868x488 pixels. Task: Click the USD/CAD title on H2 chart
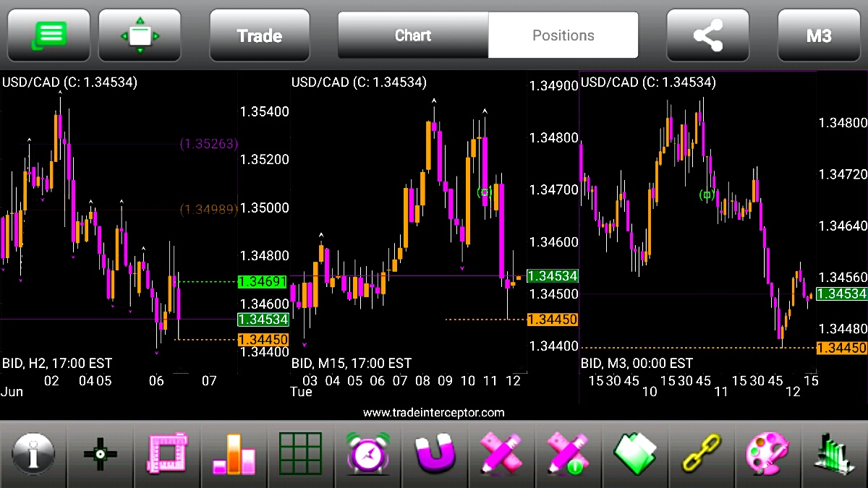69,82
